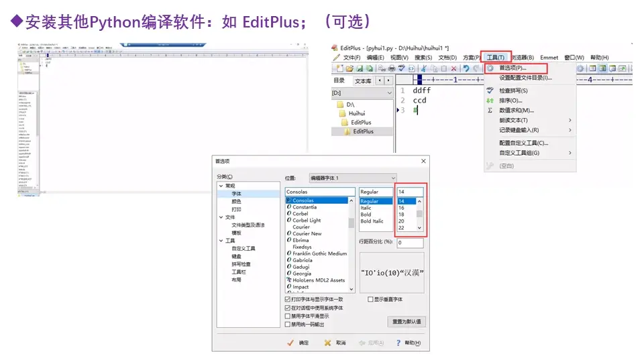644x362 pixels.
Task: Open the [D:] drive dropdown
Action: (362, 93)
